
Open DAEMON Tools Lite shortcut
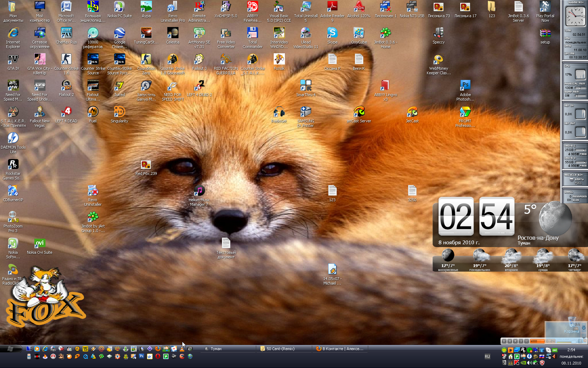(13, 138)
